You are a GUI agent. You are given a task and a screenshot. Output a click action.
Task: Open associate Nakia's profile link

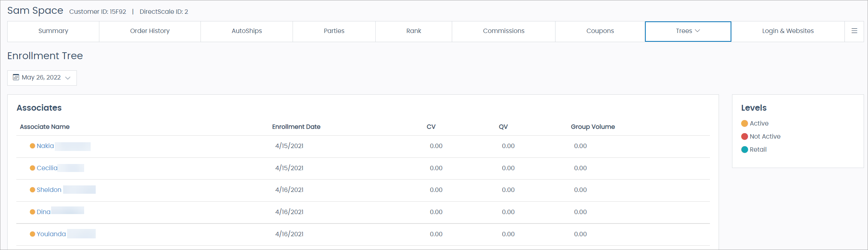45,146
